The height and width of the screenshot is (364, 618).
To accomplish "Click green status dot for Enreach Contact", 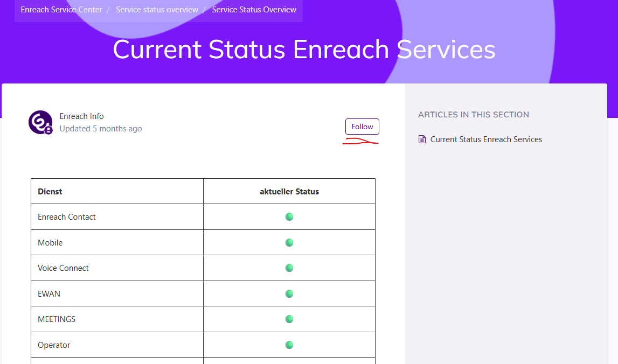I will click(x=289, y=217).
